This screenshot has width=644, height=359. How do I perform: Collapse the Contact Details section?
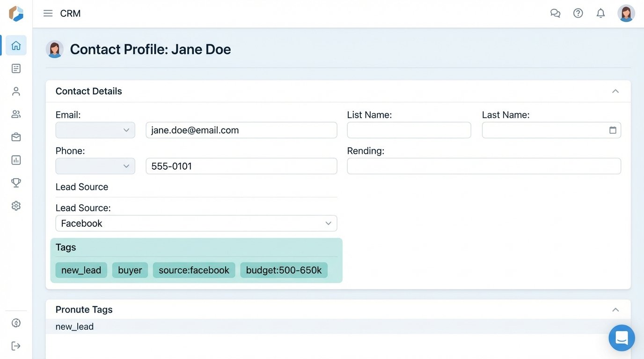[615, 91]
